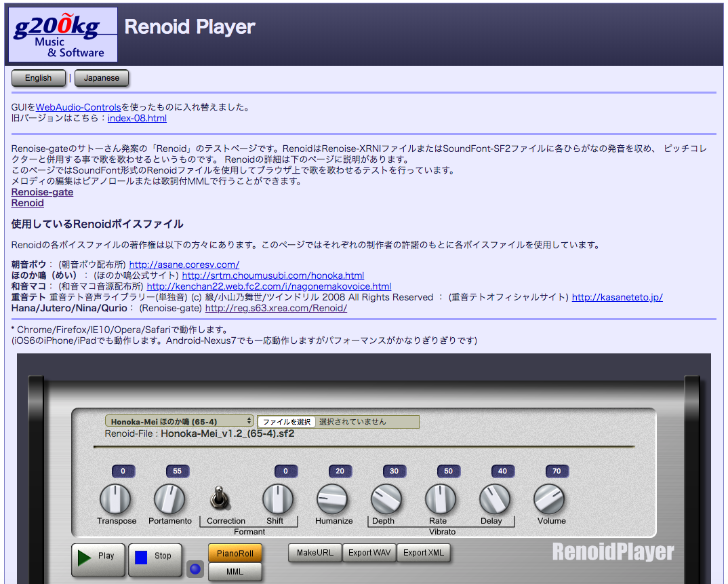Click the Transpose knob
The height and width of the screenshot is (584, 728).
[115, 499]
